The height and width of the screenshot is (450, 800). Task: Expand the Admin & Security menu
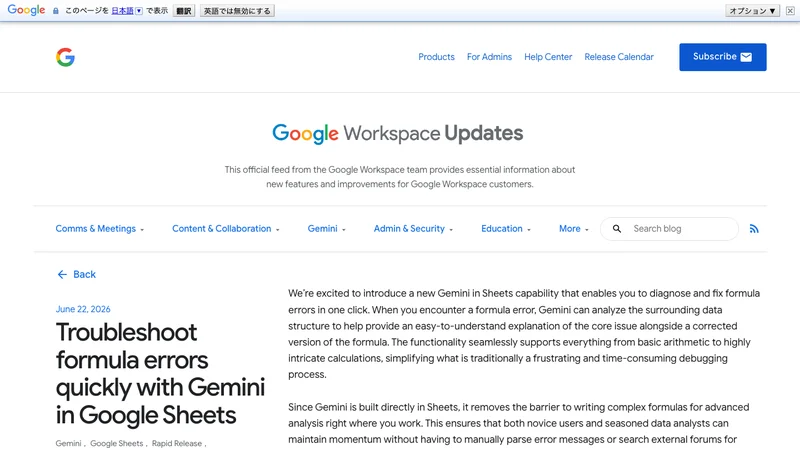pos(413,229)
